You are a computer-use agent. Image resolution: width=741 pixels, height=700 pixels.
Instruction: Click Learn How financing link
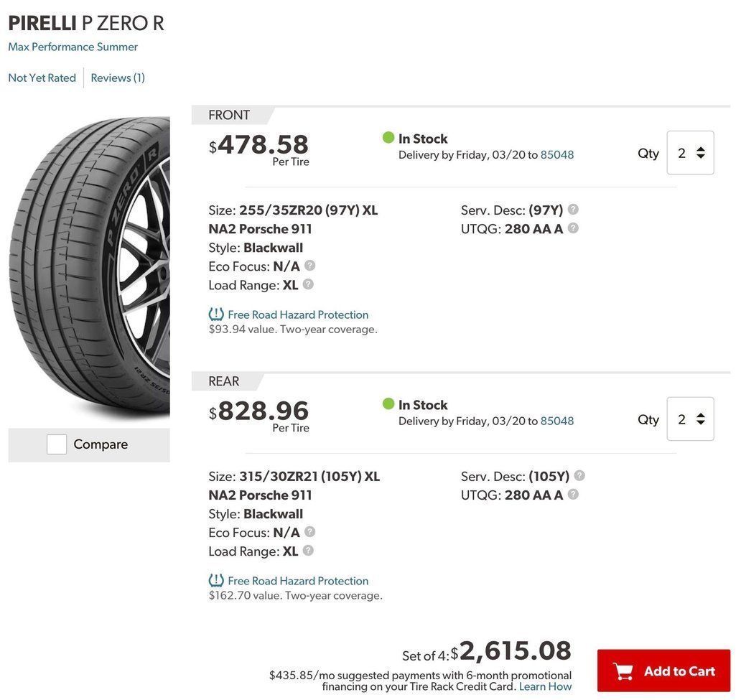[546, 686]
